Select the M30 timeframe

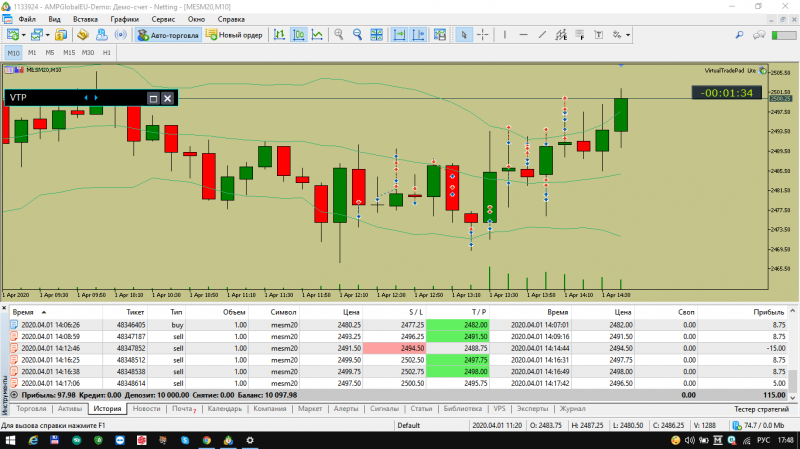coord(88,53)
